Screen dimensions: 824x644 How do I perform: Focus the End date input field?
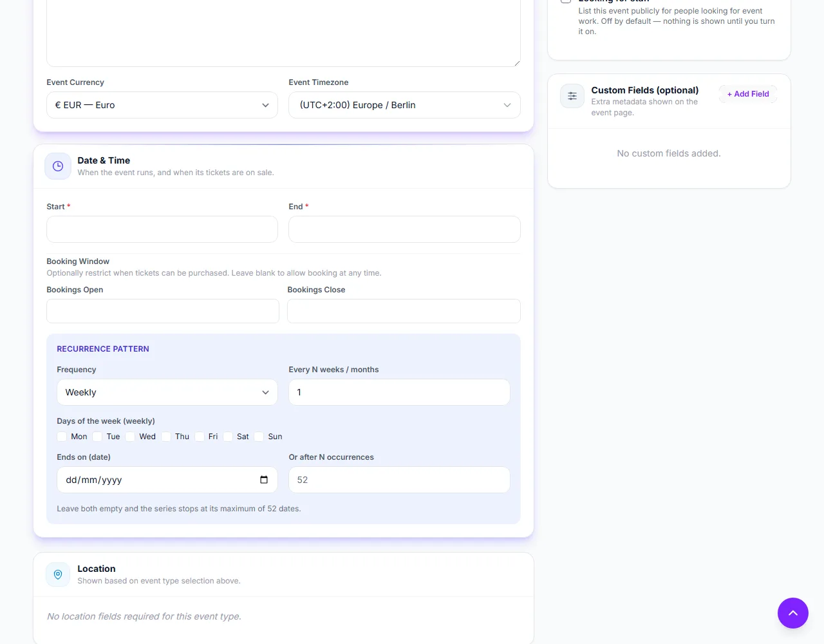click(404, 229)
